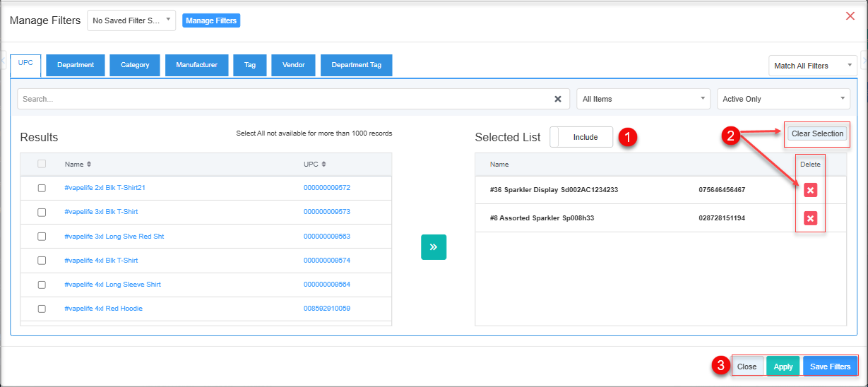
Task: Open the Active Only dropdown
Action: (x=783, y=99)
